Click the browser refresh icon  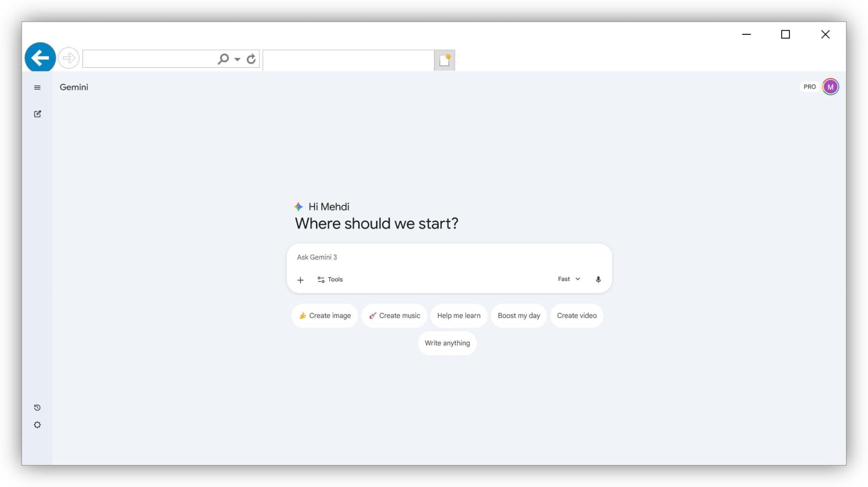[x=251, y=59]
